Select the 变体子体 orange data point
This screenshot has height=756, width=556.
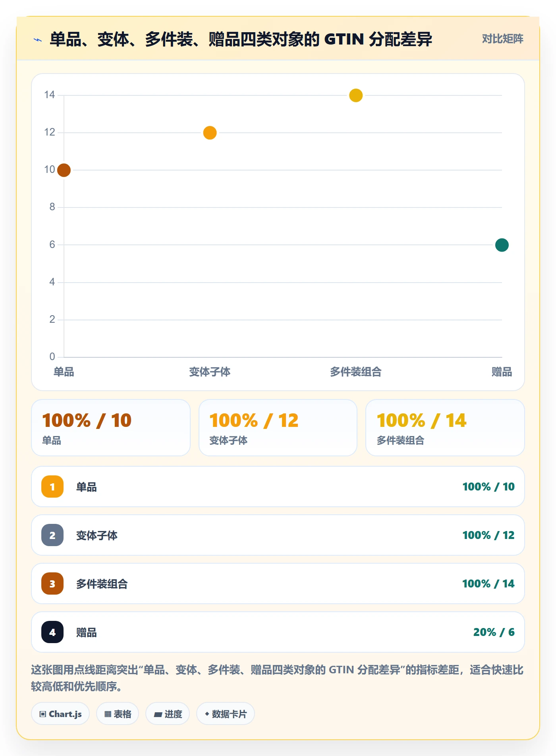pyautogui.click(x=210, y=133)
